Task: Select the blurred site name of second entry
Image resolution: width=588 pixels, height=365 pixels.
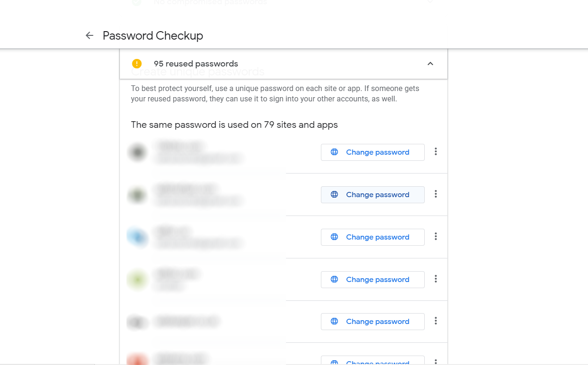Action: click(x=185, y=190)
